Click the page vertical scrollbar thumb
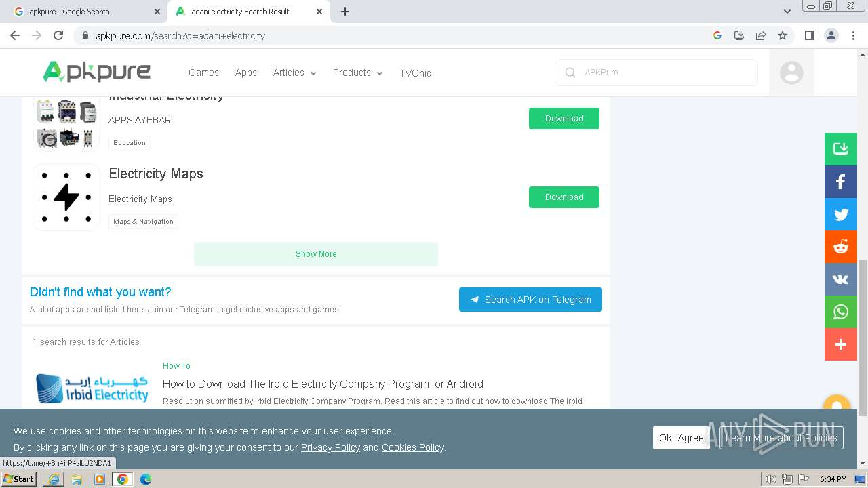 click(x=863, y=338)
